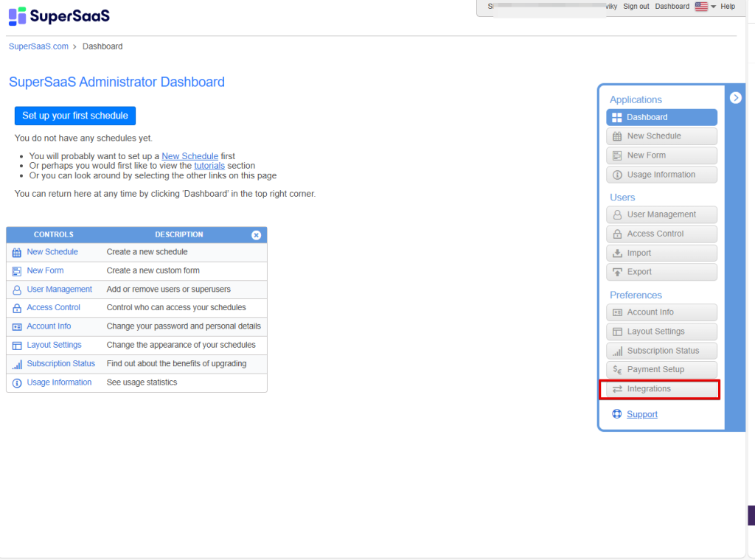
Task: Open the language flag dropdown
Action: (705, 7)
